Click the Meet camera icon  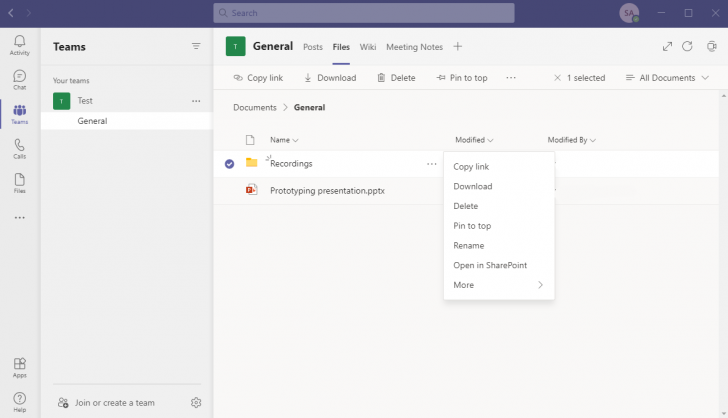[711, 46]
